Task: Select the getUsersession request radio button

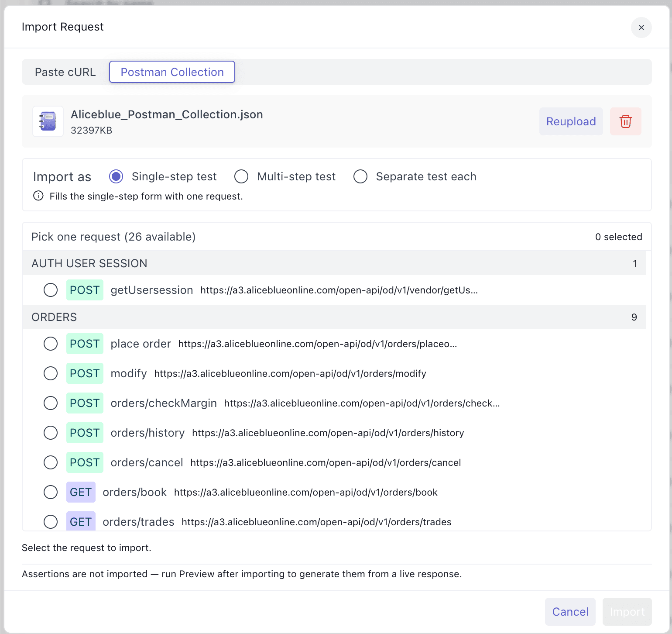Action: click(x=51, y=290)
